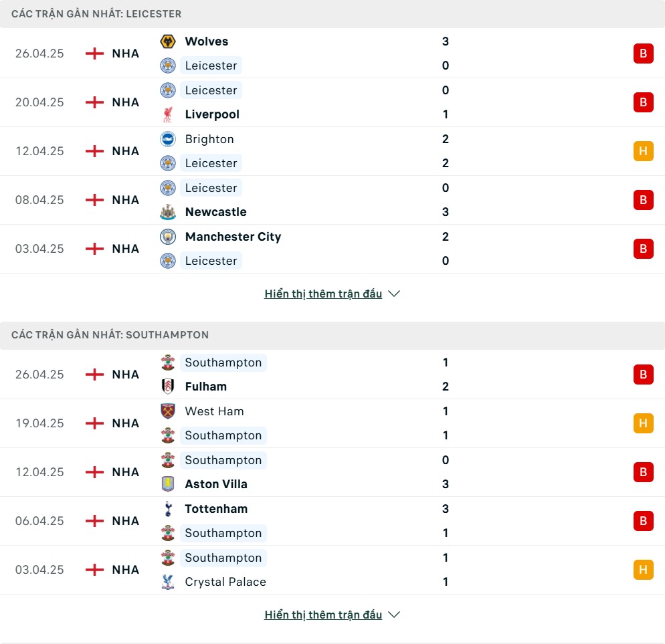Open the Leicester vs Liverpool match row
This screenshot has height=644, width=665.
click(332, 102)
